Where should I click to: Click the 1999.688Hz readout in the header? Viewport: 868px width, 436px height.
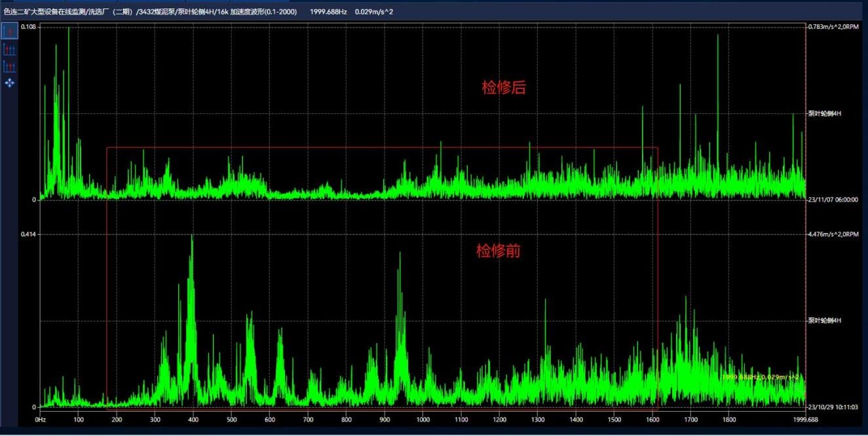click(328, 12)
